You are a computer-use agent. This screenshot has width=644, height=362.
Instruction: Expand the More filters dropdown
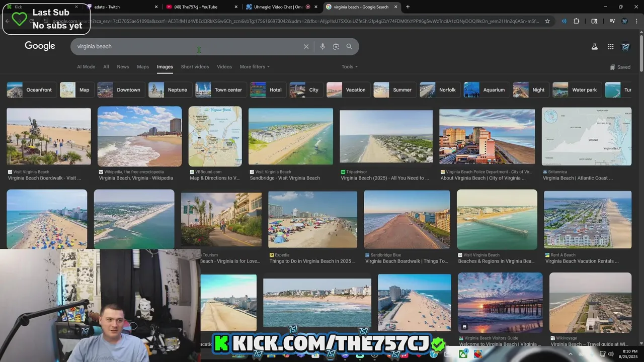(x=255, y=67)
